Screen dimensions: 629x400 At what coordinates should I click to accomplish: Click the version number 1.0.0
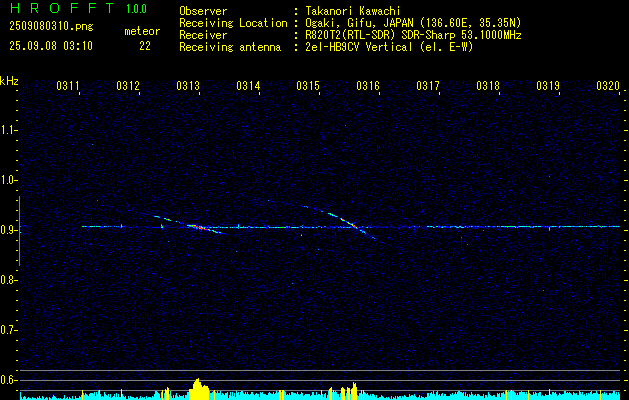coord(136,9)
